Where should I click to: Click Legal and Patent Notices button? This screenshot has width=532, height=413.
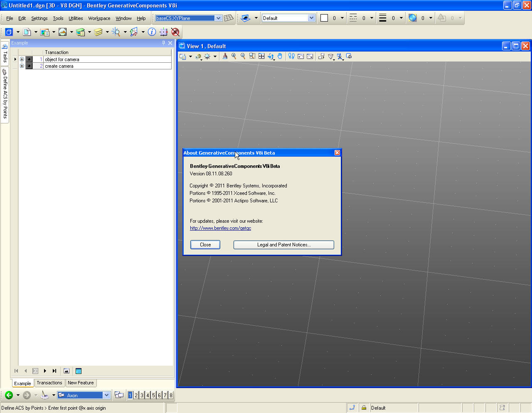(x=284, y=245)
